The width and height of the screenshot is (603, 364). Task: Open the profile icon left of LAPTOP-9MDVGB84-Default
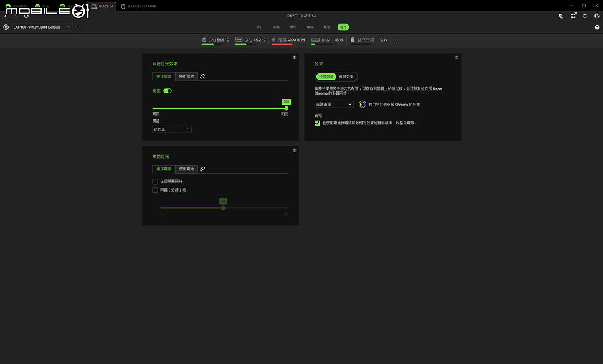tap(6, 27)
